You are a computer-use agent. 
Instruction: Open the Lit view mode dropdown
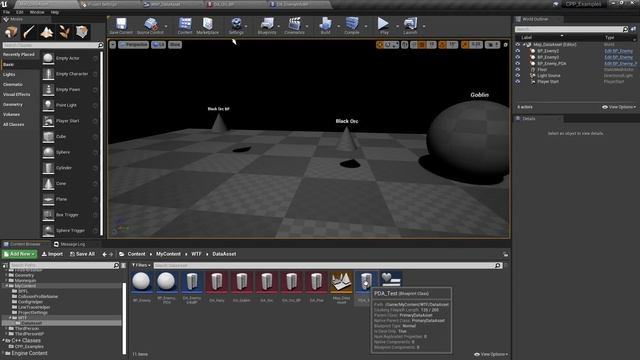[x=158, y=44]
